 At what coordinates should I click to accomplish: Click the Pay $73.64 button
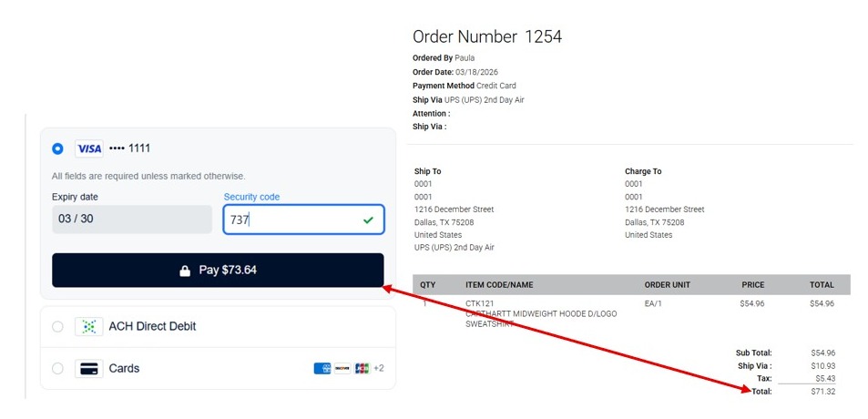pyautogui.click(x=218, y=271)
